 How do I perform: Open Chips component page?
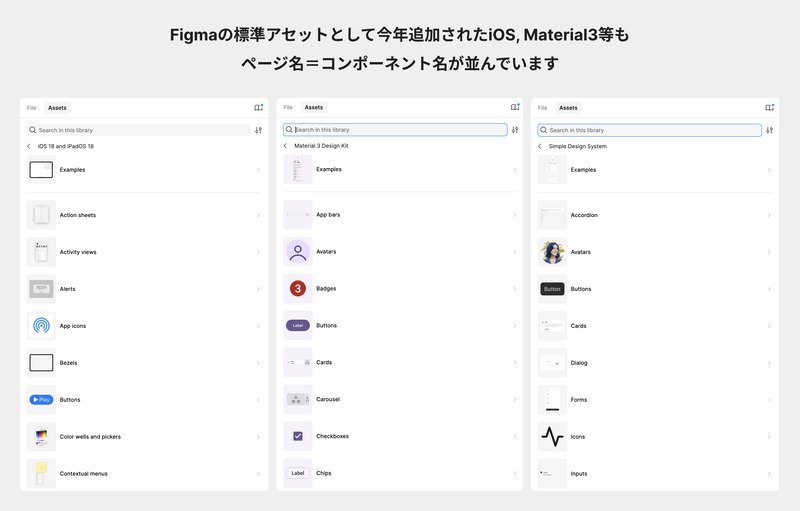pos(401,473)
